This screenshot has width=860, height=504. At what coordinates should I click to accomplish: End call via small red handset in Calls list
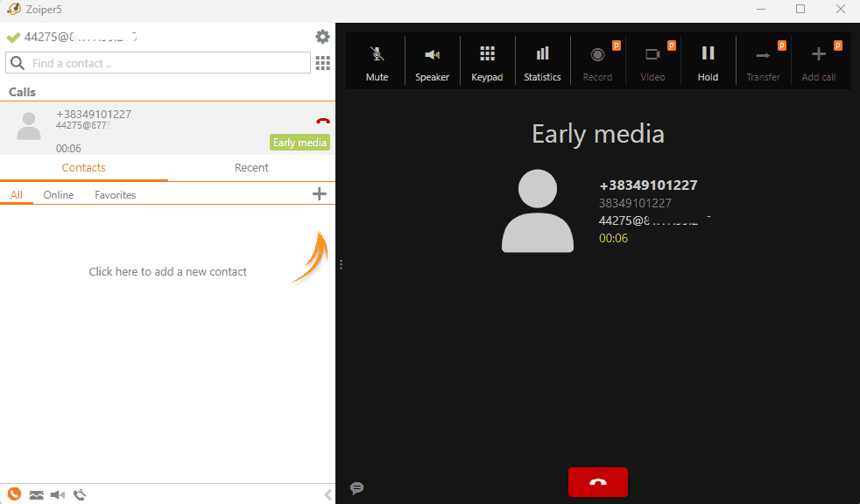pyautogui.click(x=322, y=122)
